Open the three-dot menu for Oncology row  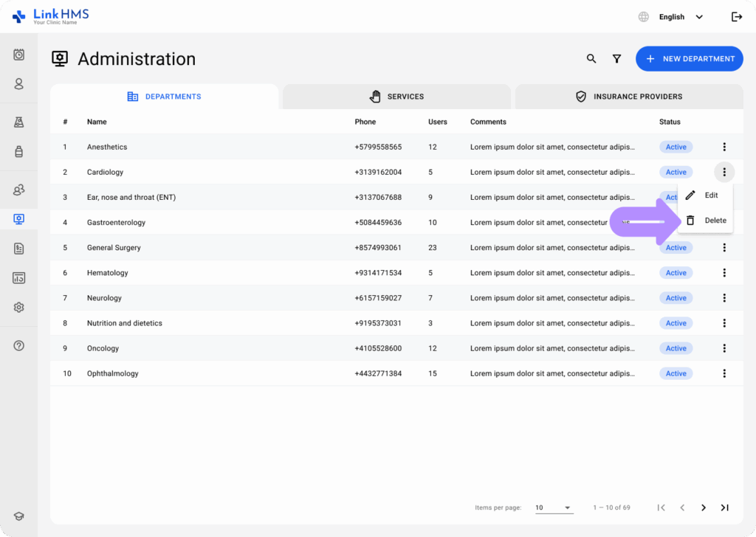coord(724,348)
